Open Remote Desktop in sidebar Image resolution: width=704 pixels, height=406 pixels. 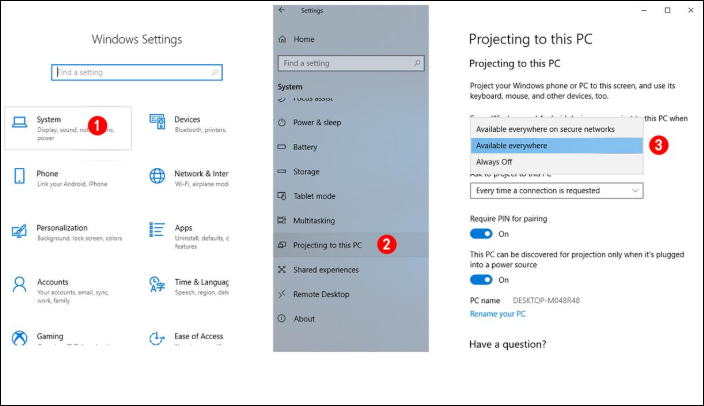point(321,294)
